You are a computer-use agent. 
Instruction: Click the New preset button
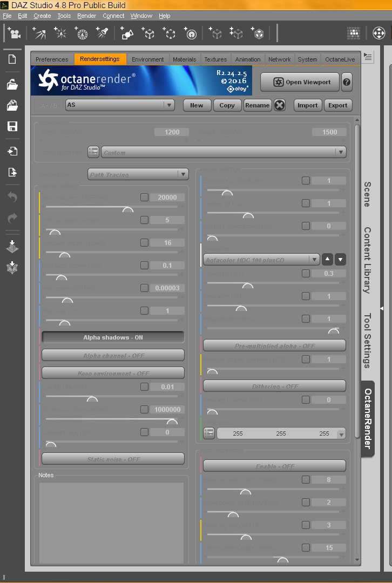coord(197,105)
